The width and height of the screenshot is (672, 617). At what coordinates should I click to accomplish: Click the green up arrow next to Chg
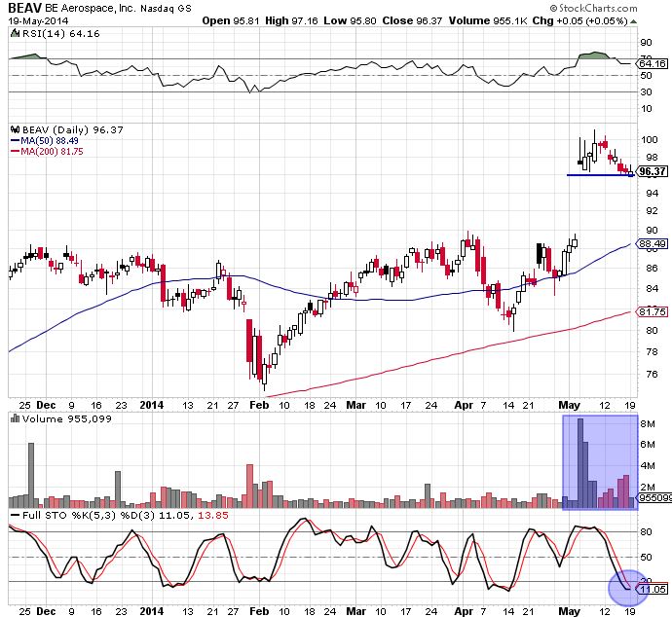coord(633,21)
